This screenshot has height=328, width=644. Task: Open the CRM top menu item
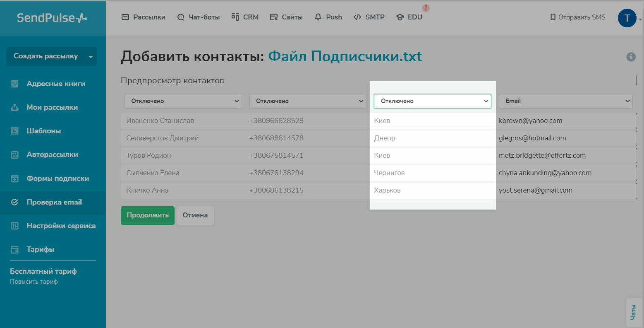point(245,17)
